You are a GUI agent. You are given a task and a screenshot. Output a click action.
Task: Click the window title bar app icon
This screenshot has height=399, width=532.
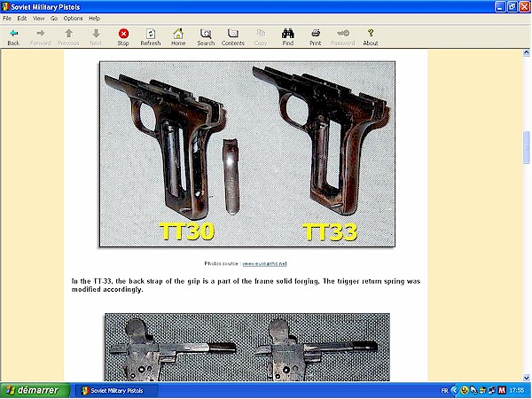pyautogui.click(x=5, y=6)
